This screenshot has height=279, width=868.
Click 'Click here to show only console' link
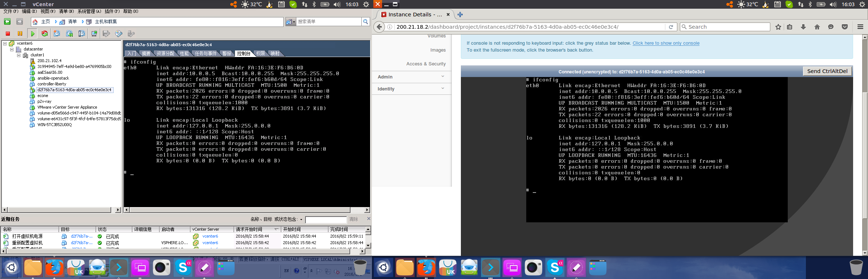click(666, 43)
